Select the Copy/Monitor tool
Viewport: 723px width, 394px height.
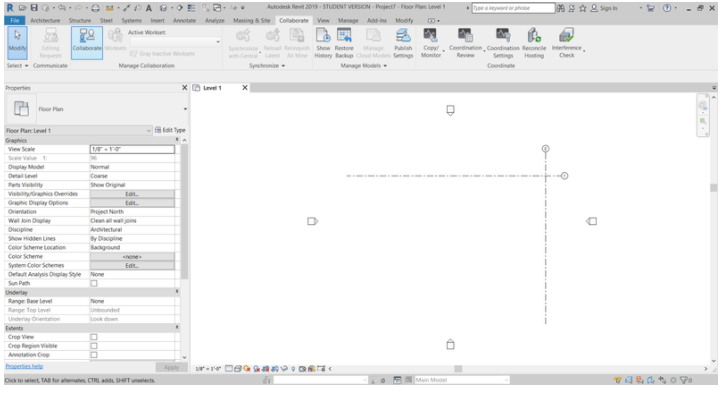[x=431, y=43]
